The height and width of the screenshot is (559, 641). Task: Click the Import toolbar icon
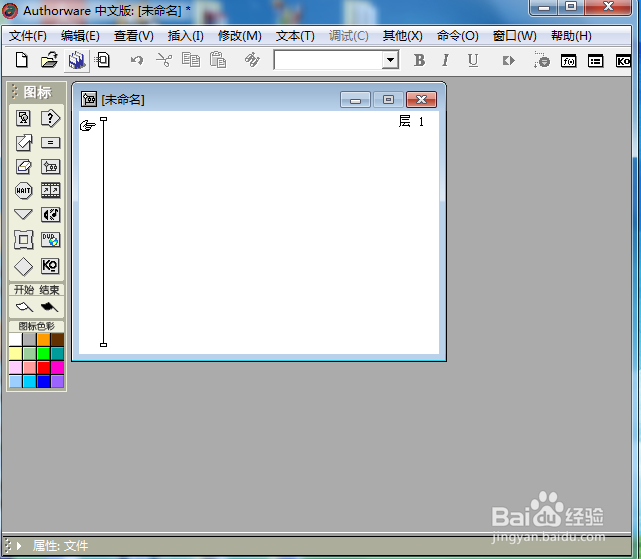click(x=103, y=61)
